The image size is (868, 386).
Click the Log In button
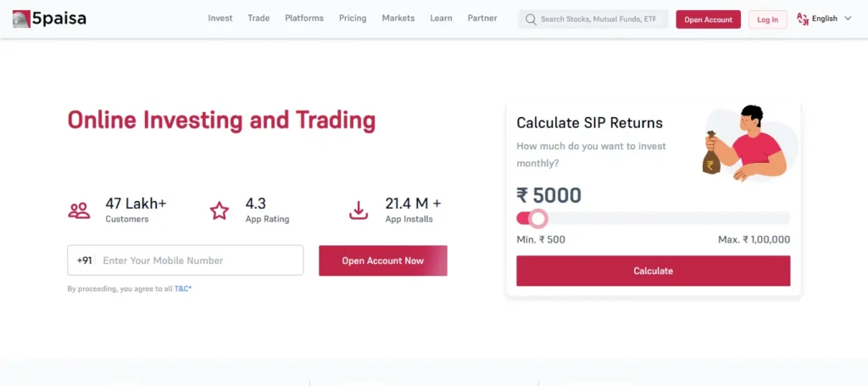(768, 20)
